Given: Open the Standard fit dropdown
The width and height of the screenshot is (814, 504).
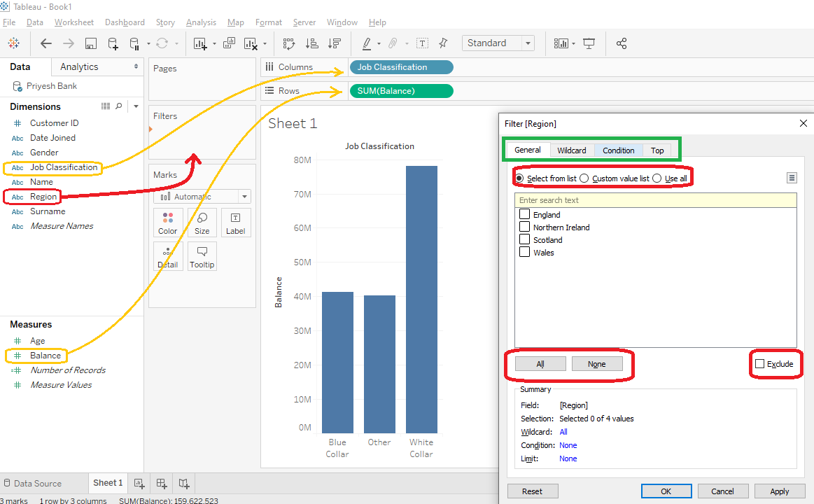Looking at the screenshot, I should click(528, 43).
